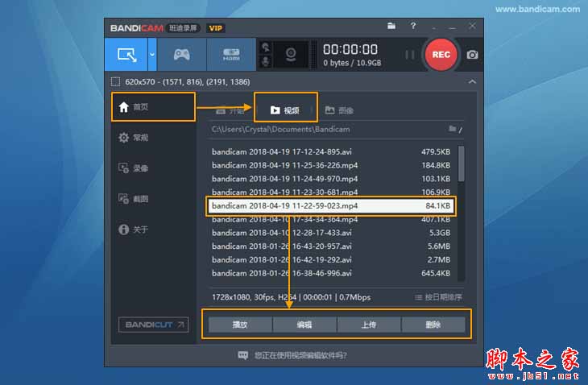Select the file ending 16-42-19-292.avi
The height and width of the screenshot is (385, 588).
coord(331,260)
